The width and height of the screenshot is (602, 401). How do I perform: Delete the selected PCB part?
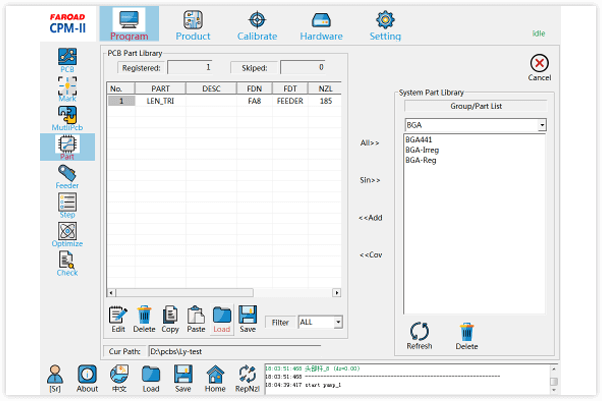[x=144, y=319]
